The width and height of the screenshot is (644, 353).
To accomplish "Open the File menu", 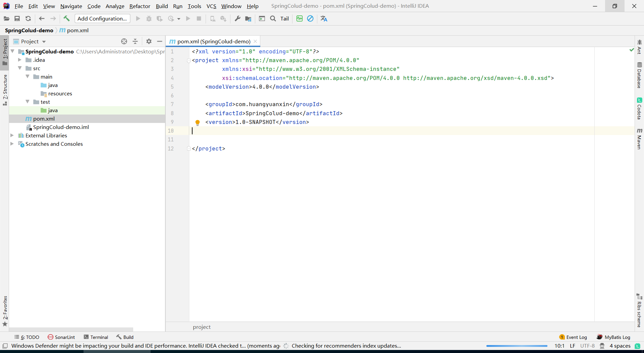I will pyautogui.click(x=19, y=6).
